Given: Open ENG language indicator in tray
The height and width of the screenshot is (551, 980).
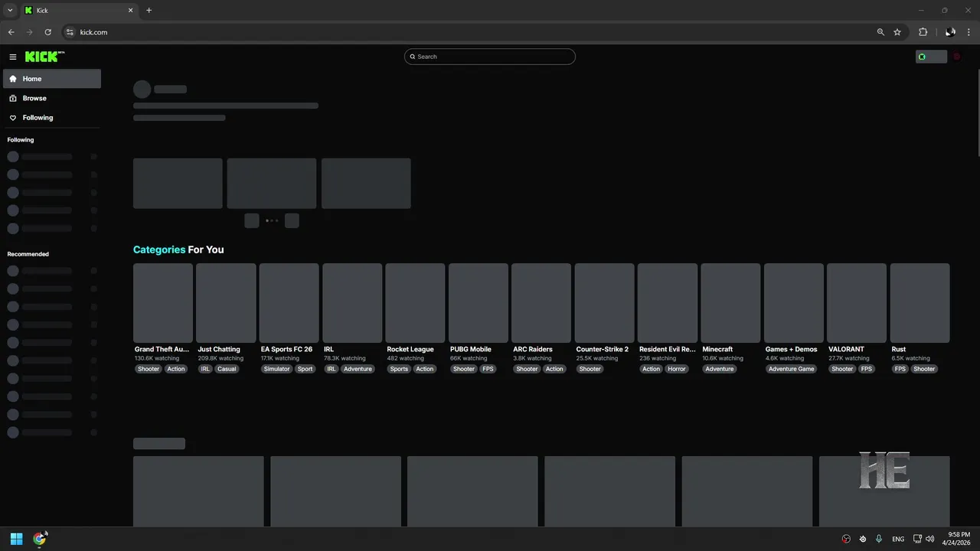Looking at the screenshot, I should pyautogui.click(x=898, y=539).
